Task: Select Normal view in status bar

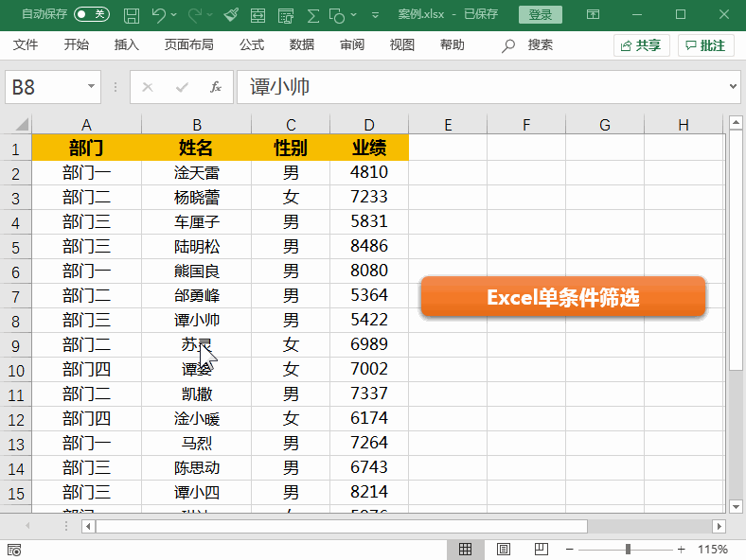Action: coord(465,550)
